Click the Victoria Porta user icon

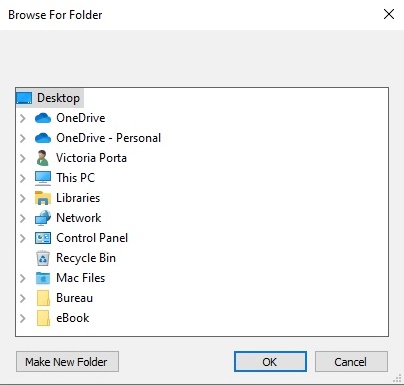42,158
